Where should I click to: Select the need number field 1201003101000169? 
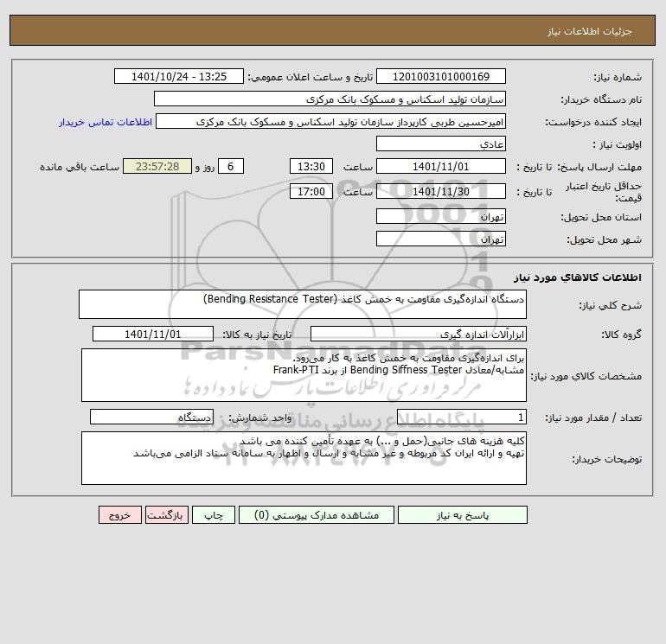[441, 76]
